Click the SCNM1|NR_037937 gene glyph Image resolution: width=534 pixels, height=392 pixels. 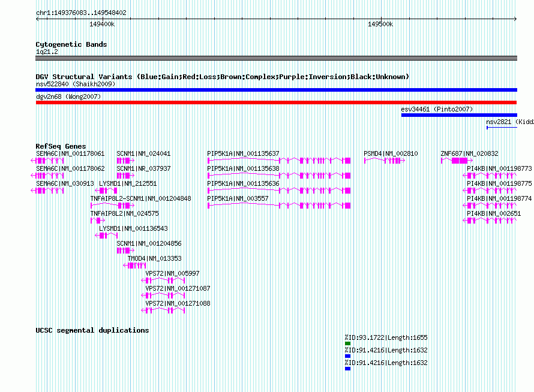coord(125,176)
